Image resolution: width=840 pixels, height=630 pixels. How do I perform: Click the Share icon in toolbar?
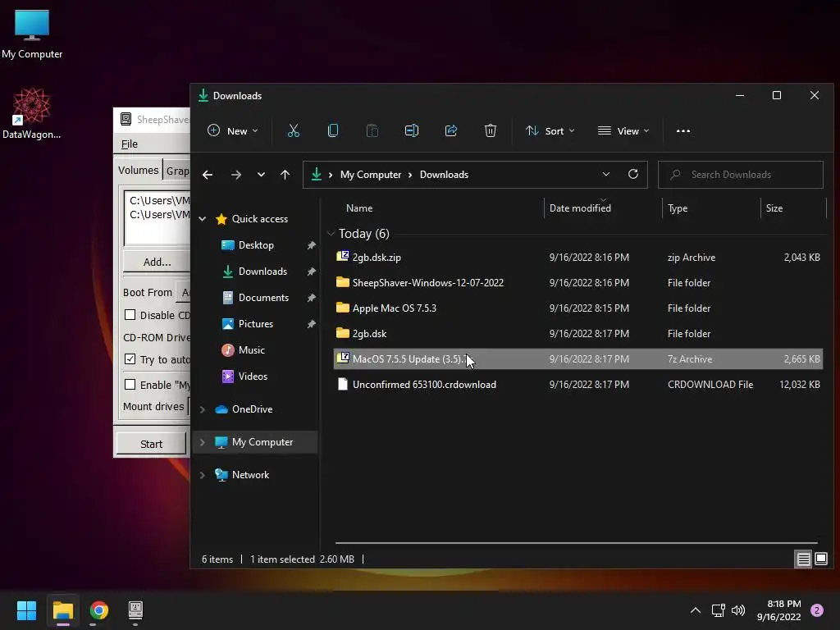(x=451, y=130)
